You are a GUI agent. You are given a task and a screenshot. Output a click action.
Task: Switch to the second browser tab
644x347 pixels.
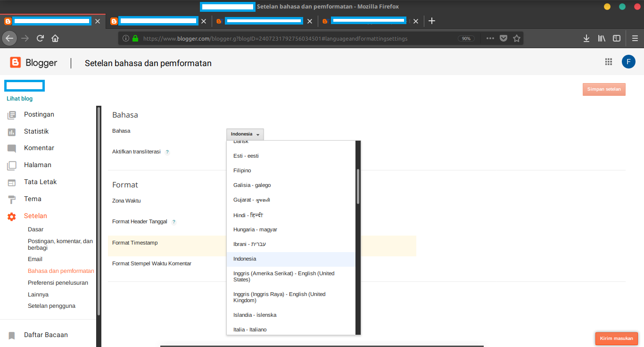click(x=158, y=21)
